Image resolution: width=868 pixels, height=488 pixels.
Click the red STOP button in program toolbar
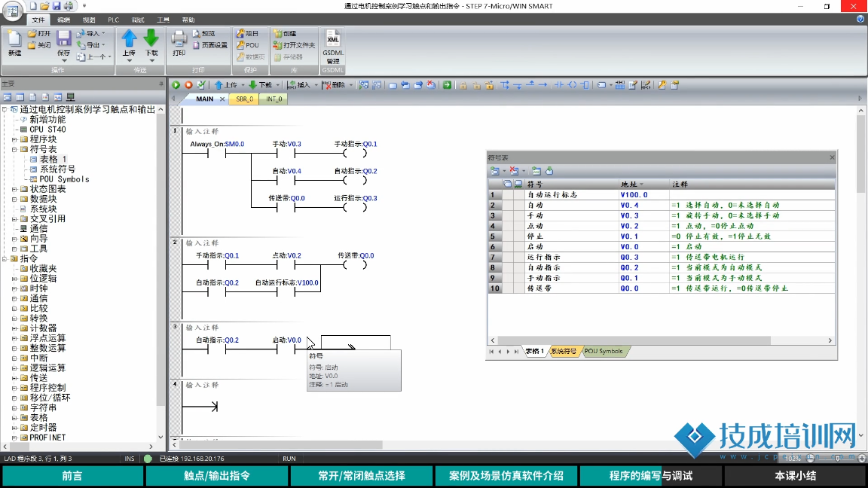tap(188, 85)
